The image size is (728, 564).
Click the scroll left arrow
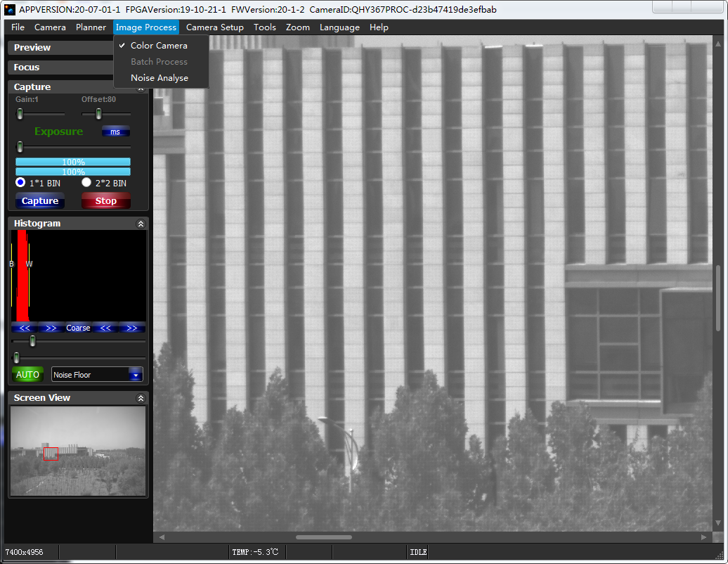pyautogui.click(x=162, y=537)
